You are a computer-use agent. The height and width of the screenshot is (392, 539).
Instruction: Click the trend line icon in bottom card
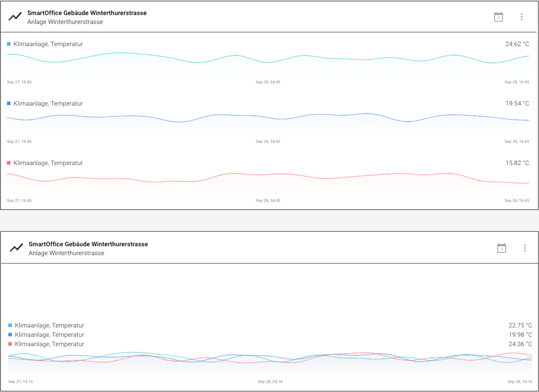(x=16, y=248)
